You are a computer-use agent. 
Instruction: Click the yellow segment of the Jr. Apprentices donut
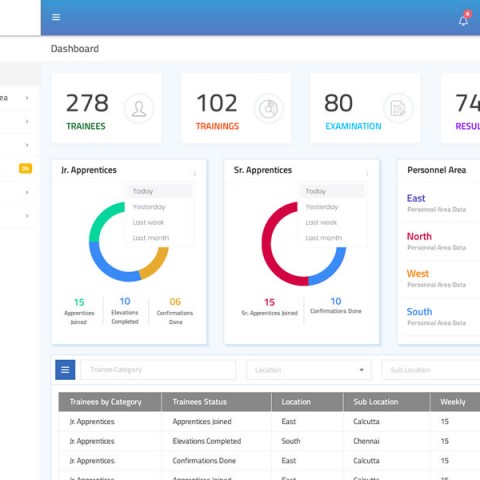pos(156,264)
